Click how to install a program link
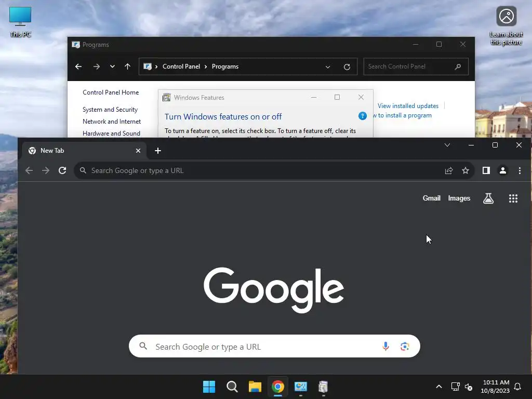This screenshot has height=399, width=532. click(x=403, y=115)
